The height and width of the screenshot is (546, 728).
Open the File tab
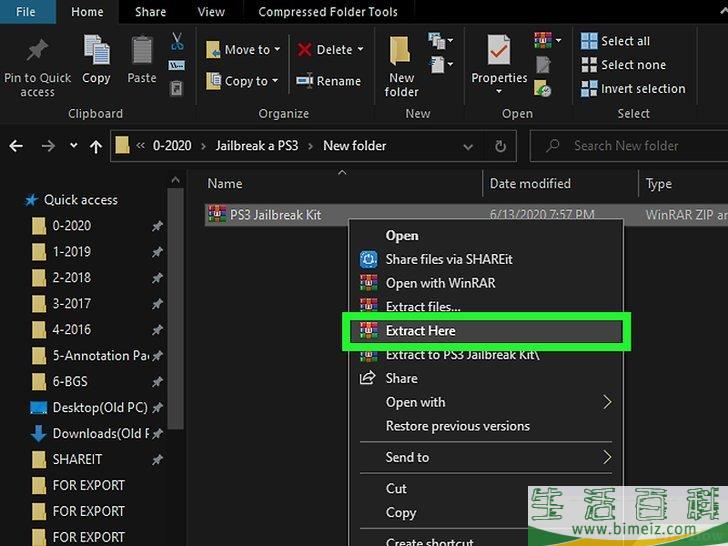pyautogui.click(x=26, y=12)
